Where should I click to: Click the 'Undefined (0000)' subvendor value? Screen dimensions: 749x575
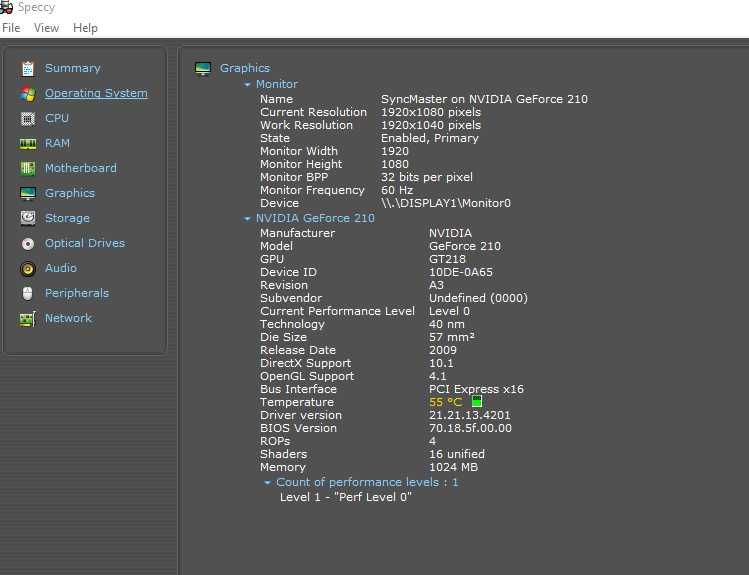point(478,298)
